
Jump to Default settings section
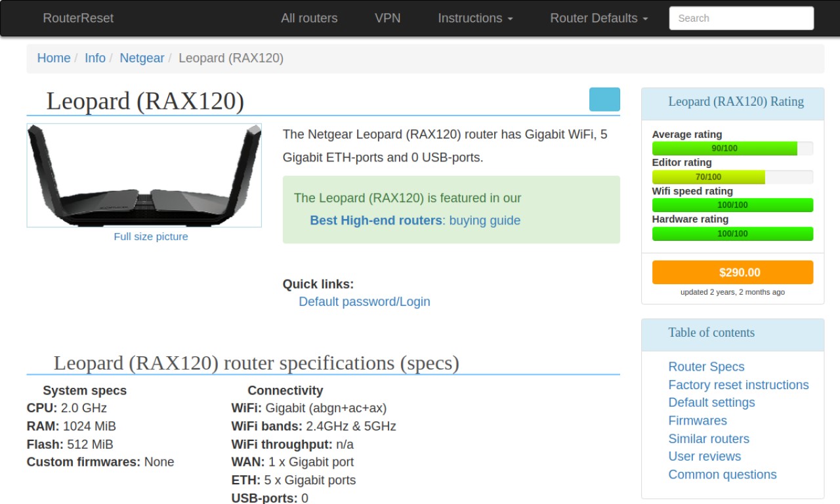711,402
